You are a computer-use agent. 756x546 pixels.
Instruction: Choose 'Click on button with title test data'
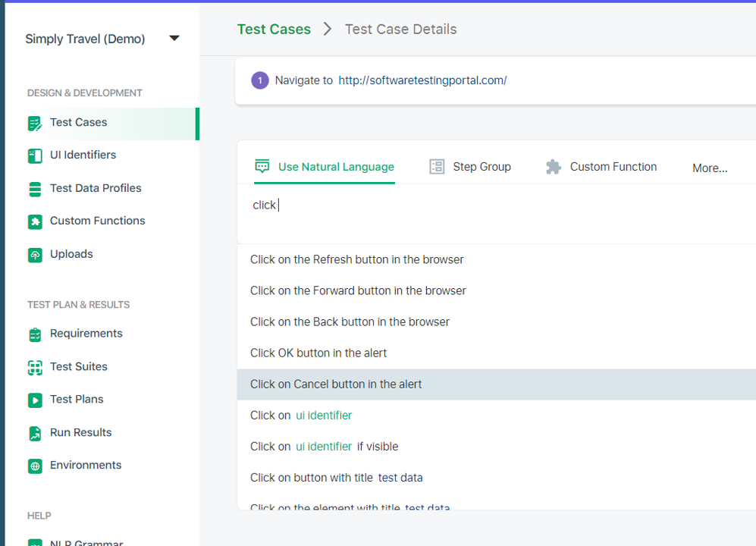(497, 478)
